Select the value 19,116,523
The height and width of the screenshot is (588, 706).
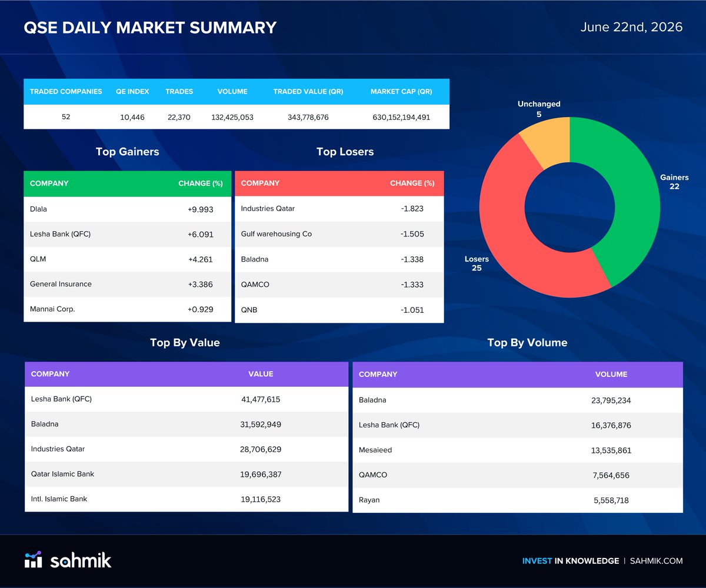261,499
